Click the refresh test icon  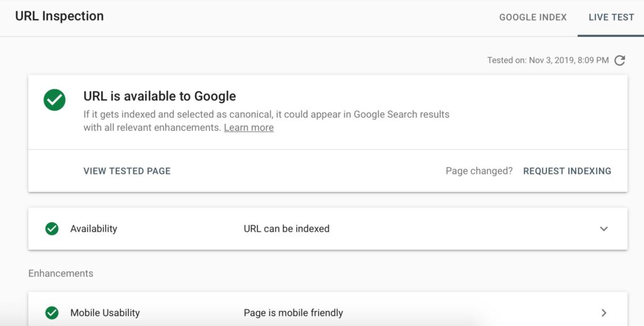coord(619,60)
